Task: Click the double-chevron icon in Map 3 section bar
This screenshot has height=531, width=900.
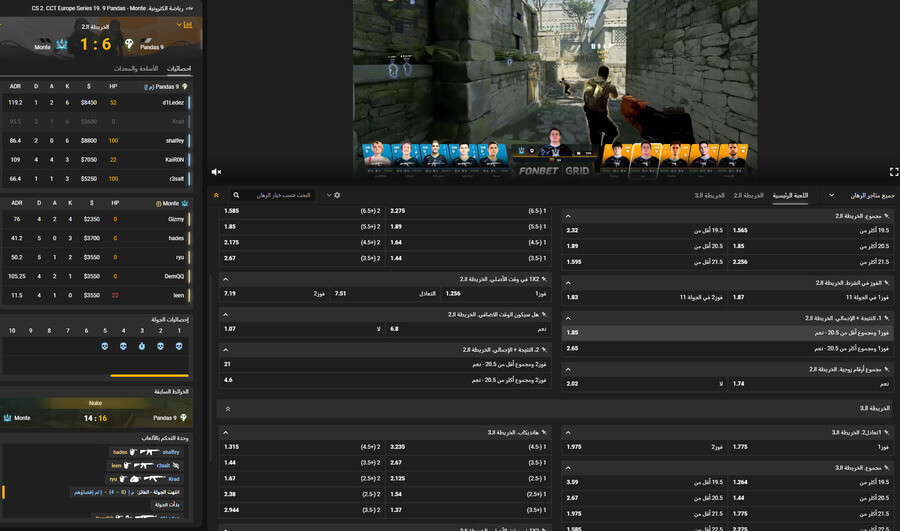Action: pyautogui.click(x=228, y=409)
